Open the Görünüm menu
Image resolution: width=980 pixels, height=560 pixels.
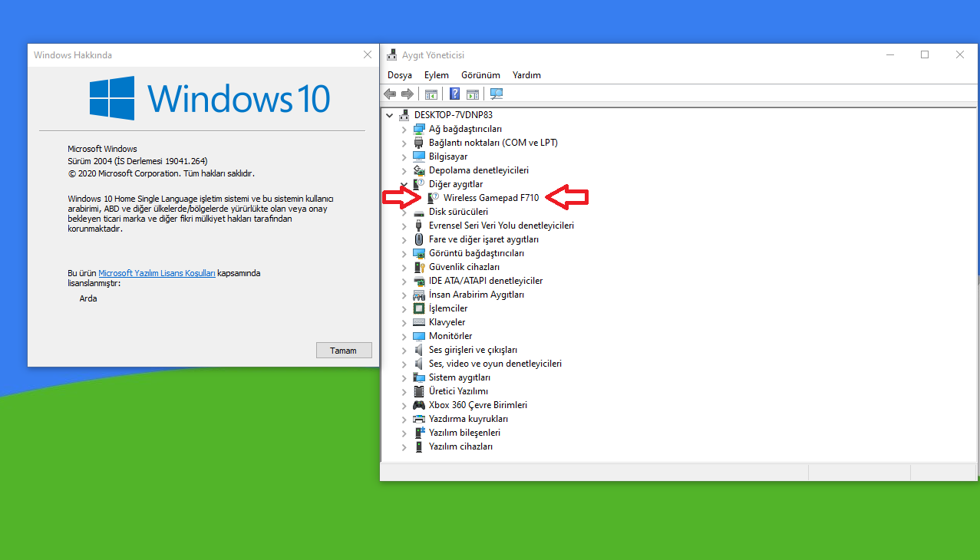coord(480,75)
